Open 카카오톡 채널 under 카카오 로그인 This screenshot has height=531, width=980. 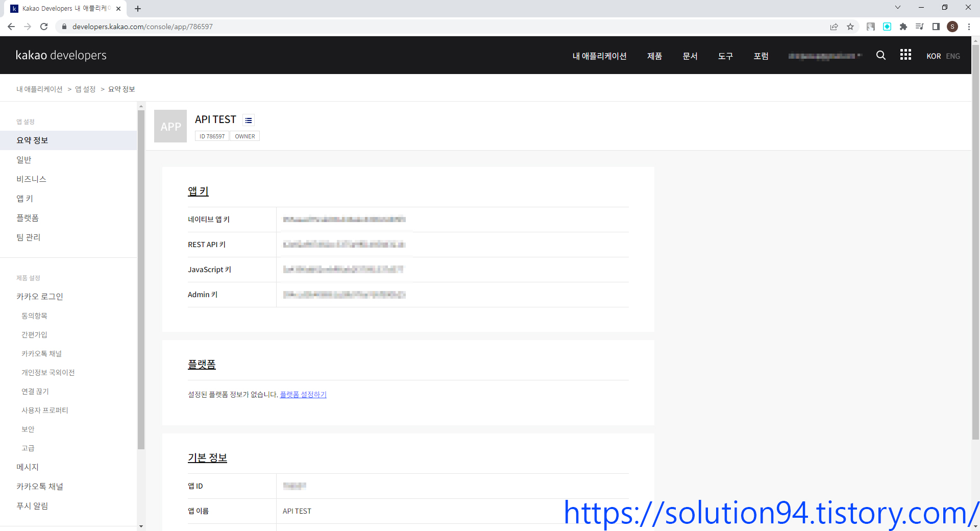click(41, 354)
